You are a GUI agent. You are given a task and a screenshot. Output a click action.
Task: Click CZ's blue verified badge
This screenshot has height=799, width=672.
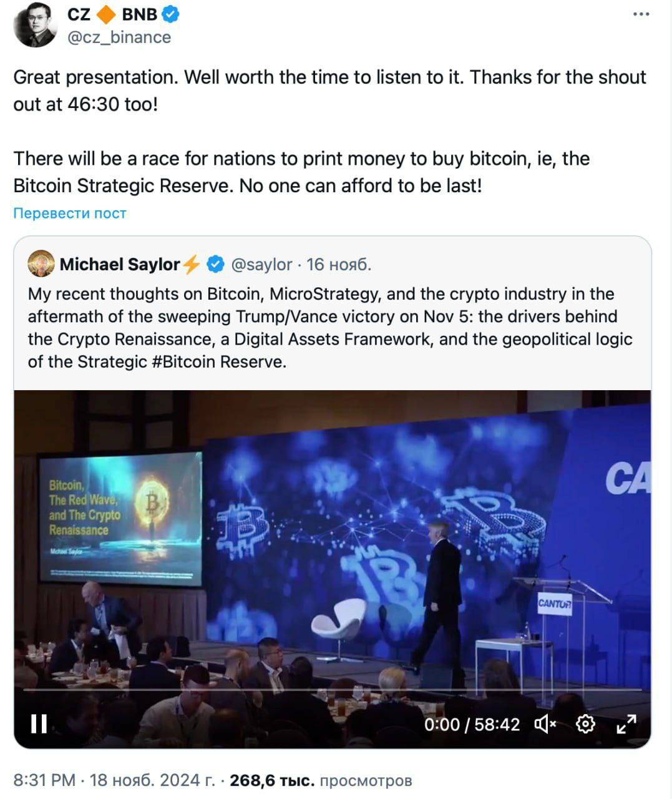tap(170, 14)
